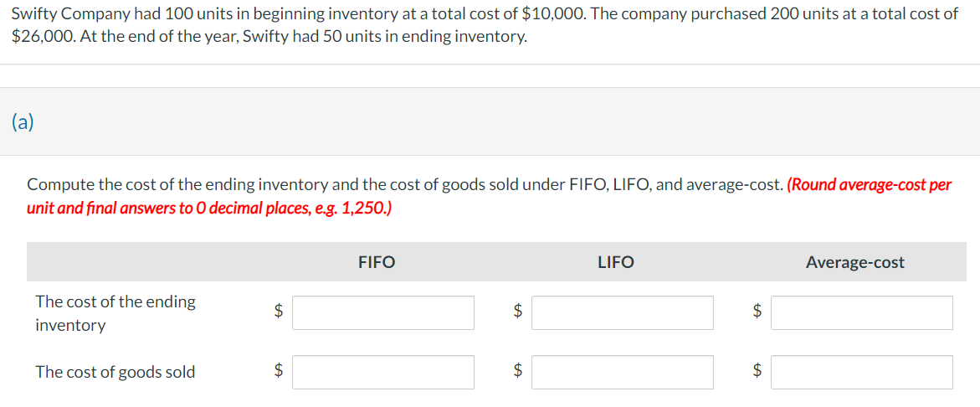Select the (a) section header label
Viewport: 980px width, 407px height.
[x=23, y=121]
